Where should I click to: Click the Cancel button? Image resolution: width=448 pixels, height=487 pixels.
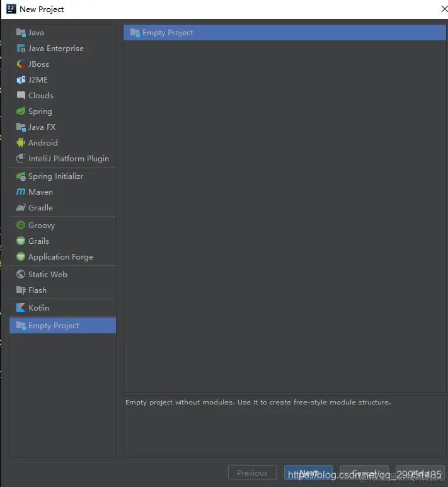tap(364, 473)
